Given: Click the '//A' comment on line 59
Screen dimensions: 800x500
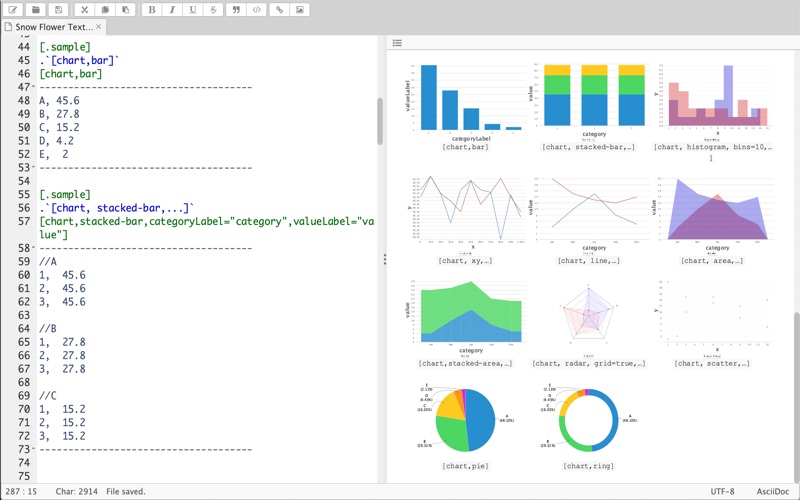Looking at the screenshot, I should pyautogui.click(x=47, y=262).
